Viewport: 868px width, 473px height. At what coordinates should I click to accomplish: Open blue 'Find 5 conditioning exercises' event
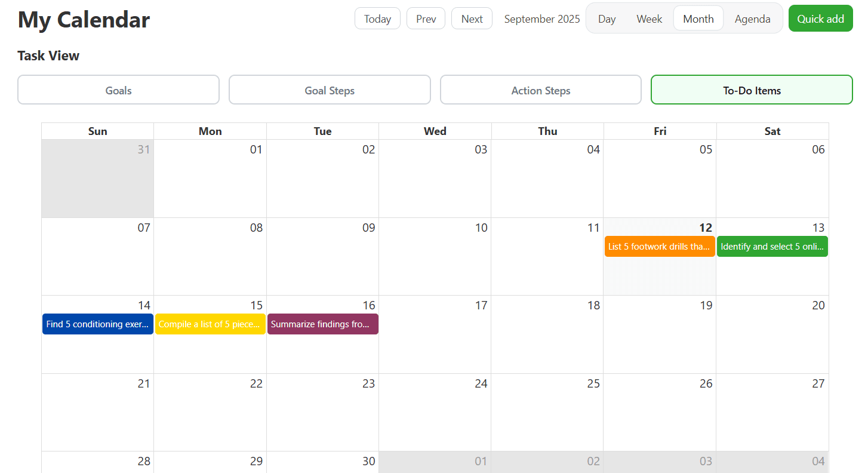[97, 324]
